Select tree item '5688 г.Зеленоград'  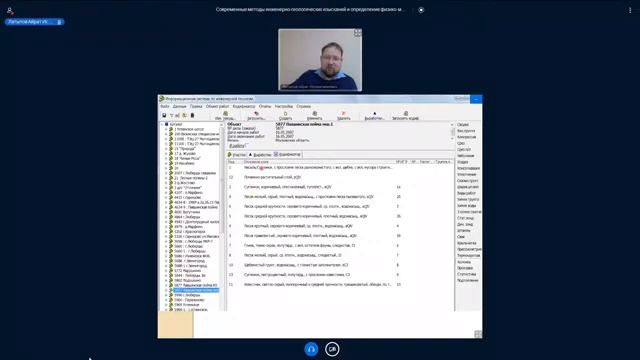point(190,261)
